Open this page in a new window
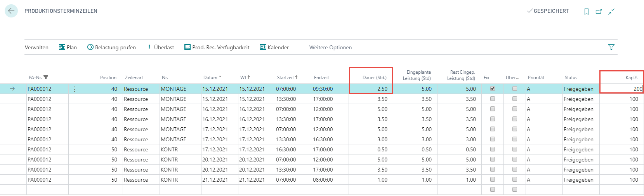644x196 pixels. tap(599, 12)
